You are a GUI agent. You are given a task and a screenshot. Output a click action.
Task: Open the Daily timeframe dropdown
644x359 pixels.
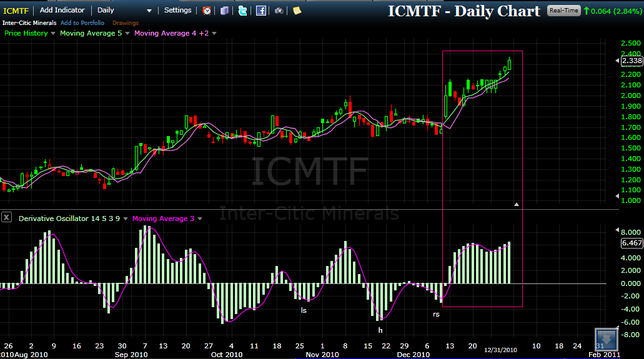[149, 11]
